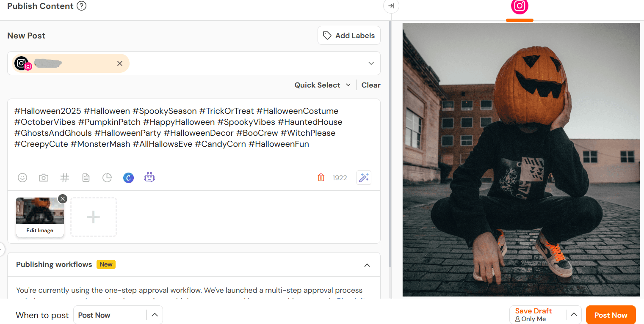Launch the Canva design tool

[x=128, y=178]
